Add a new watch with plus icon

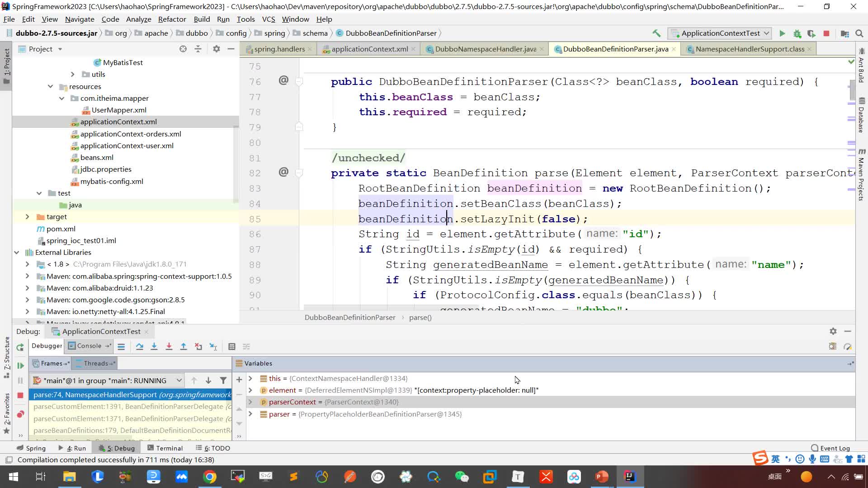pos(239,379)
